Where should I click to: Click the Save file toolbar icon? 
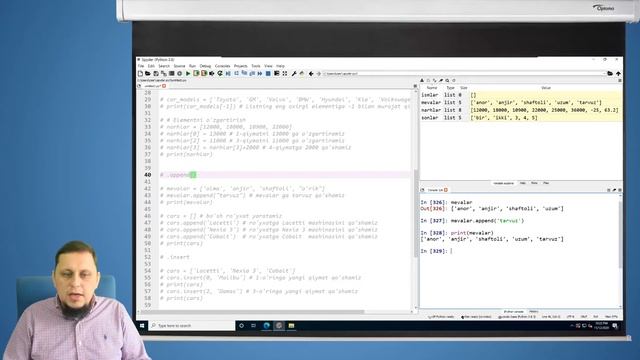tap(156, 73)
